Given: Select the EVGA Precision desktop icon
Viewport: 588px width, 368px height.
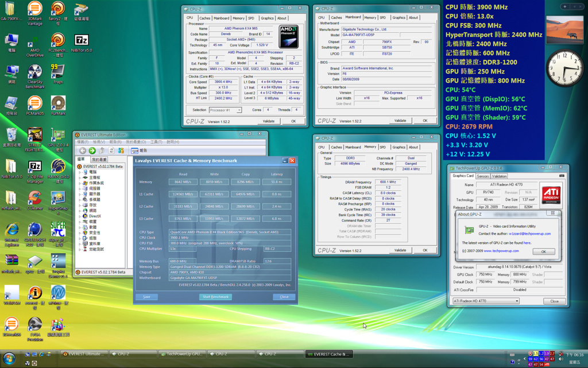Looking at the screenshot, I should pos(35,329).
